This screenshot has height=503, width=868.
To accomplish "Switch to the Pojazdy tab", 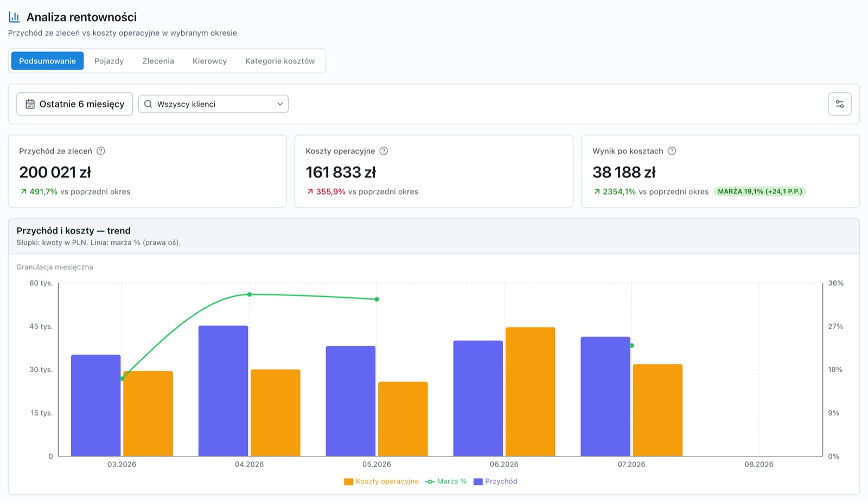I will [x=109, y=61].
